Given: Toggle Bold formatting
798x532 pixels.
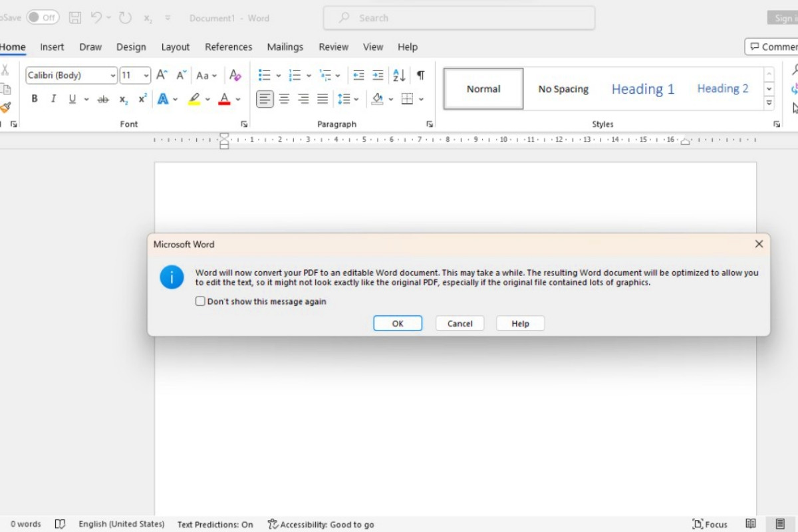Looking at the screenshot, I should 35,99.
